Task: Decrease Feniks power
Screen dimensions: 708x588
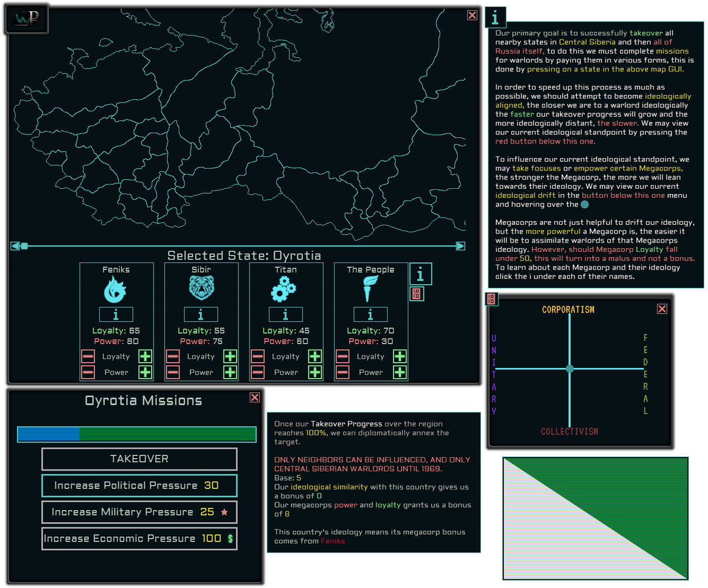Action: tap(88, 372)
